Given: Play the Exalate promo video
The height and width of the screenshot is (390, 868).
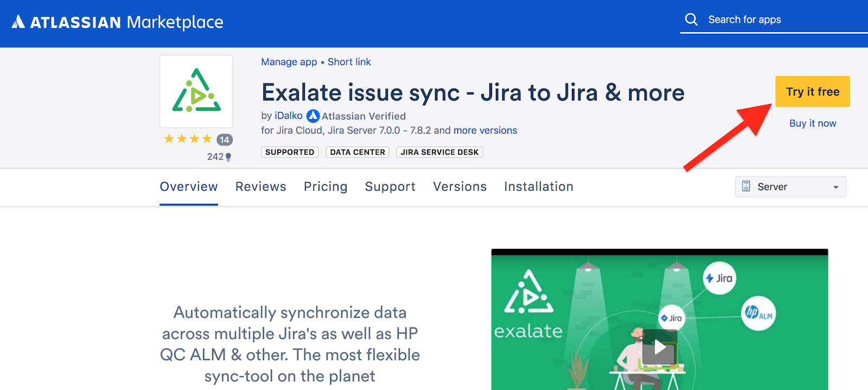Looking at the screenshot, I should click(x=660, y=347).
